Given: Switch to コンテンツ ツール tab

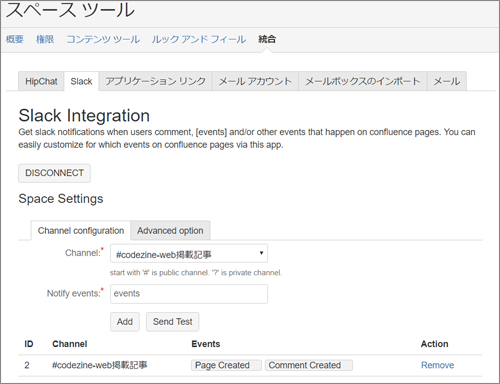Looking at the screenshot, I should (x=103, y=39).
